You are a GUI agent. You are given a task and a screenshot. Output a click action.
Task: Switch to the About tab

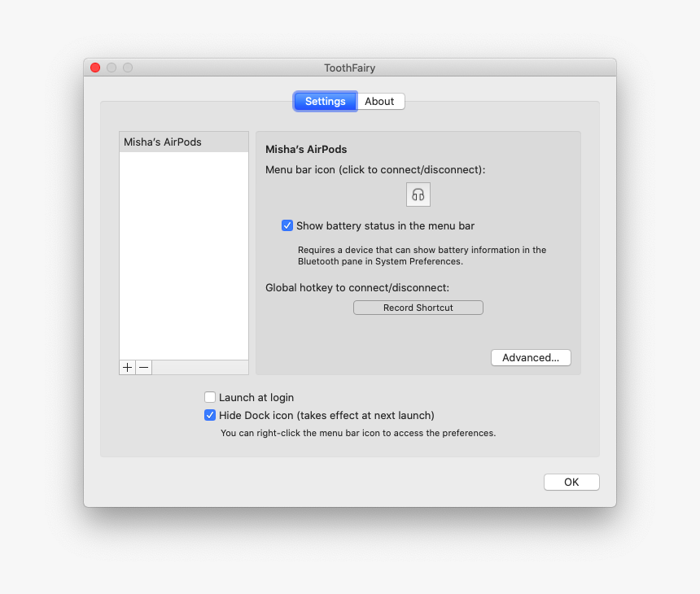(380, 101)
